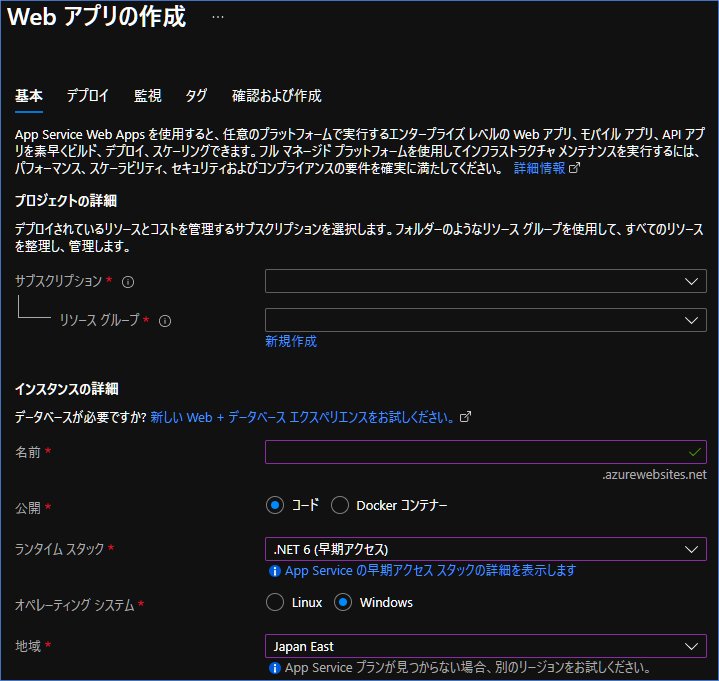The width and height of the screenshot is (719, 681).
Task: Click info icon next to リソース グループ
Action: pos(165,321)
